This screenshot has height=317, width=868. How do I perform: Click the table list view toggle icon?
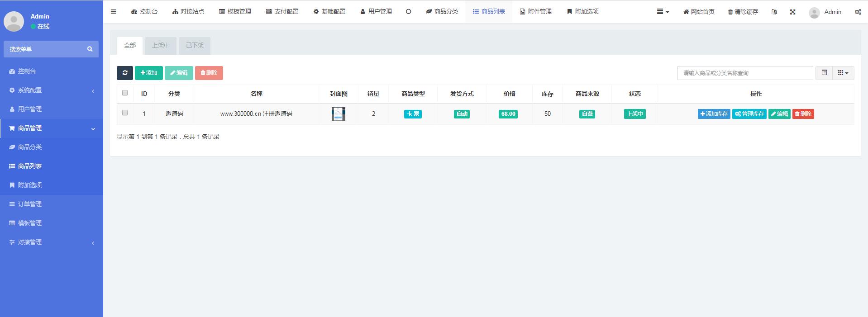coord(824,73)
